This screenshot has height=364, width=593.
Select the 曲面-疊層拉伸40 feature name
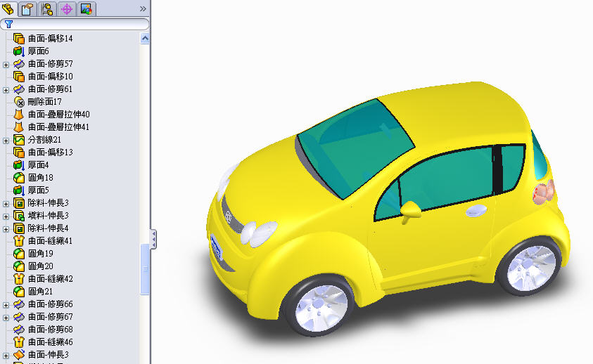(59, 115)
